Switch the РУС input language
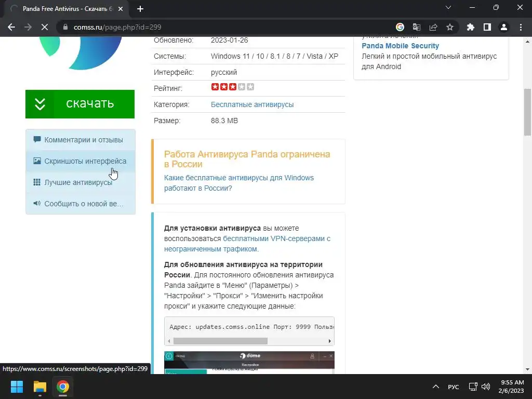 click(453, 387)
